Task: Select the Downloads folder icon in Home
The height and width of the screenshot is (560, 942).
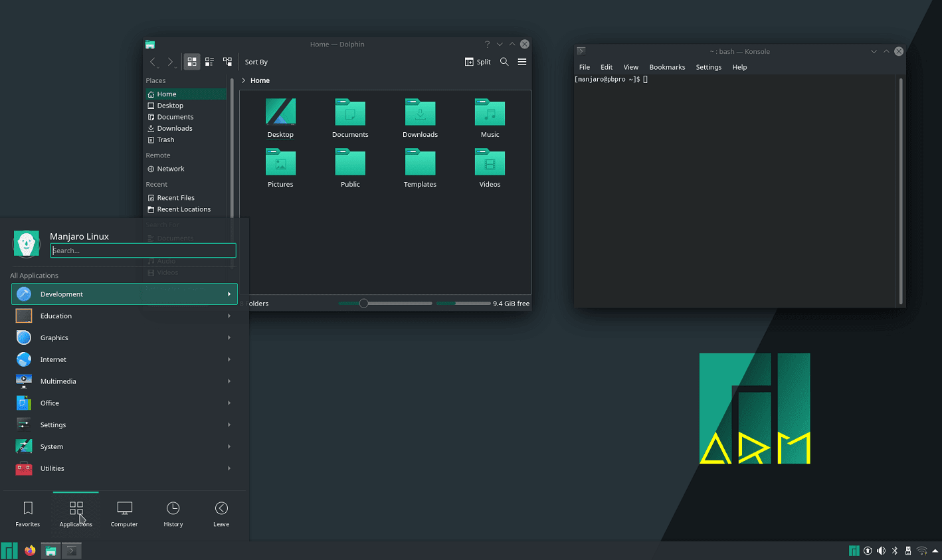Action: click(x=420, y=118)
